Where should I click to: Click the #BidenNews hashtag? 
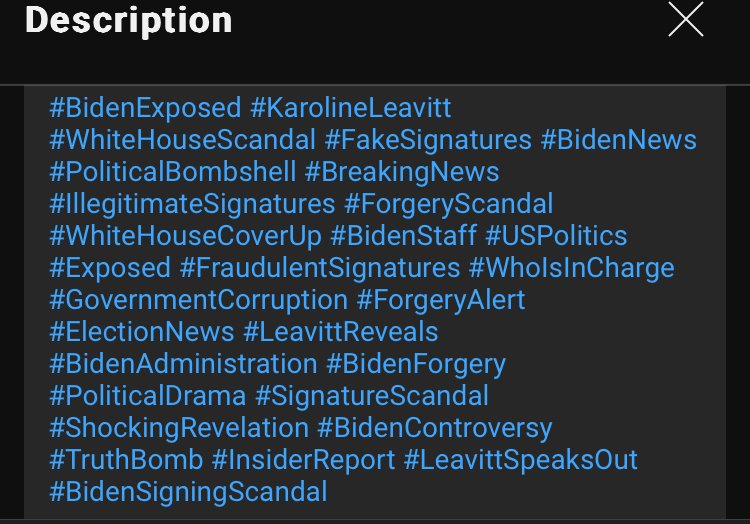618,139
